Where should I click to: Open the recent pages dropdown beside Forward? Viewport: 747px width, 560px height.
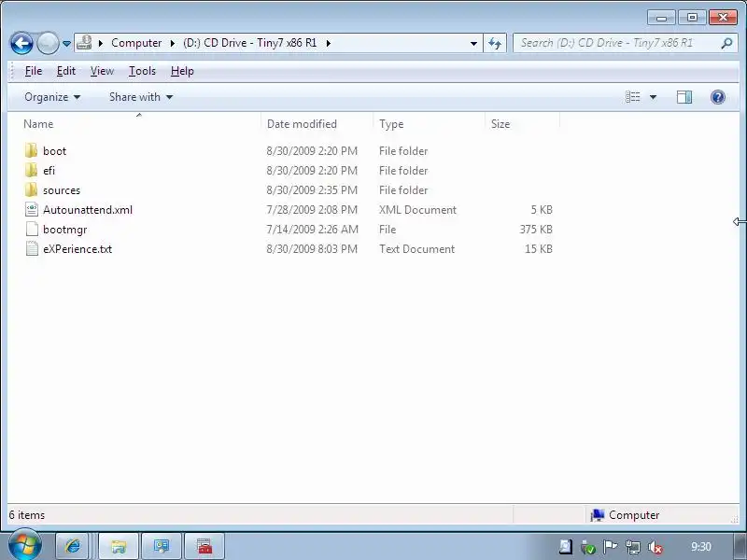(66, 43)
